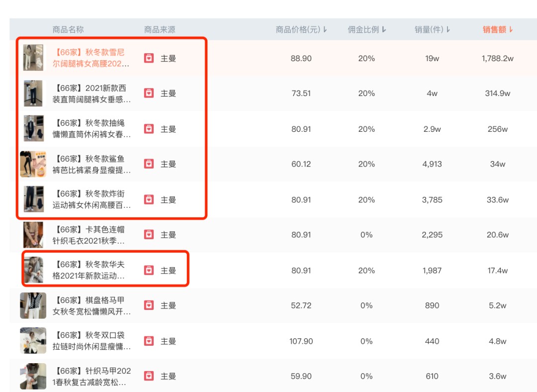Click shop icon in 棋盘格马甲 row

pyautogui.click(x=149, y=305)
